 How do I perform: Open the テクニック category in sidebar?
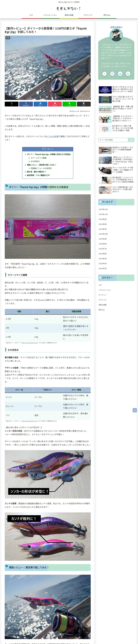tap(102, 300)
